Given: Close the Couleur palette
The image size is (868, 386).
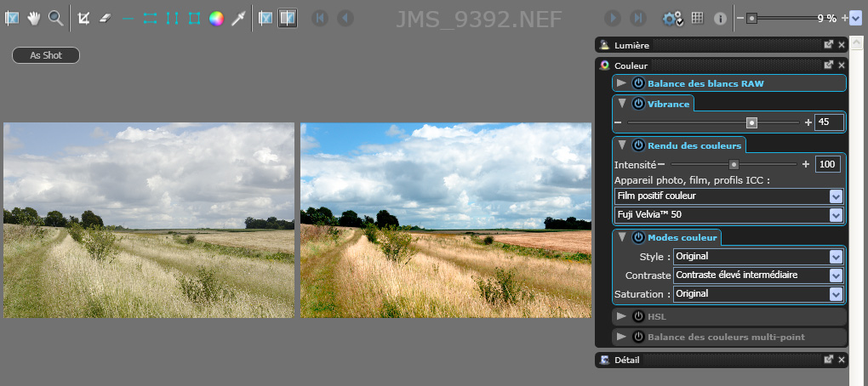Looking at the screenshot, I should click(842, 65).
